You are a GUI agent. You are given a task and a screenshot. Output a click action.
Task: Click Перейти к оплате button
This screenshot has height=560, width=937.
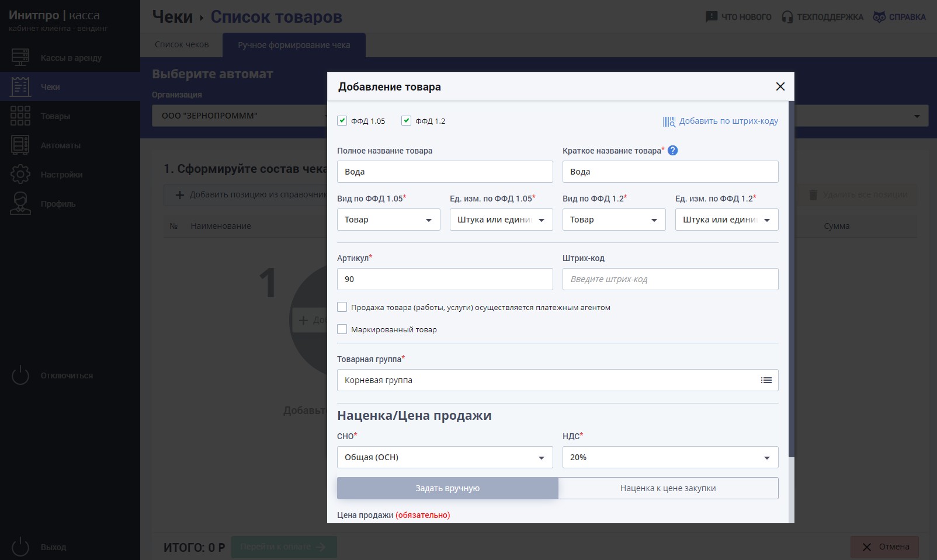(x=284, y=547)
